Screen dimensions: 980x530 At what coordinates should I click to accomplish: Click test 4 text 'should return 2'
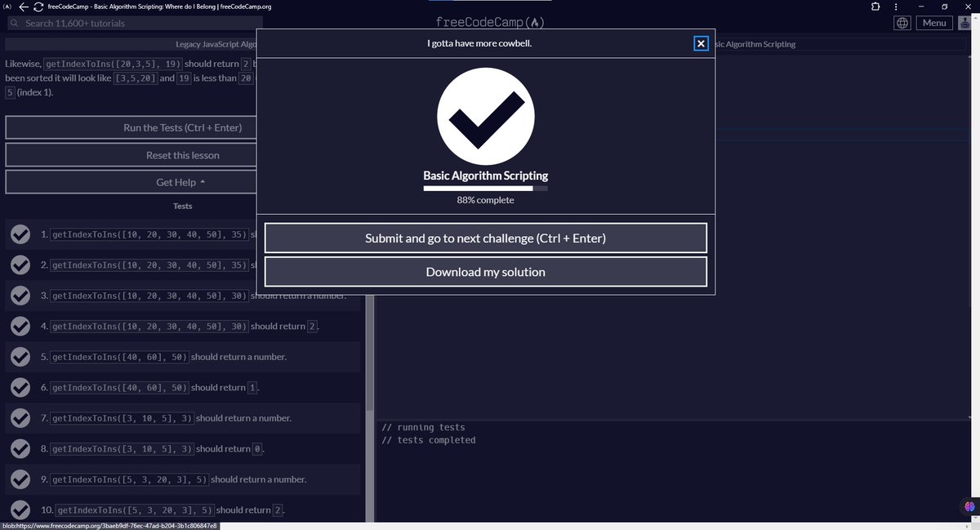(x=284, y=327)
